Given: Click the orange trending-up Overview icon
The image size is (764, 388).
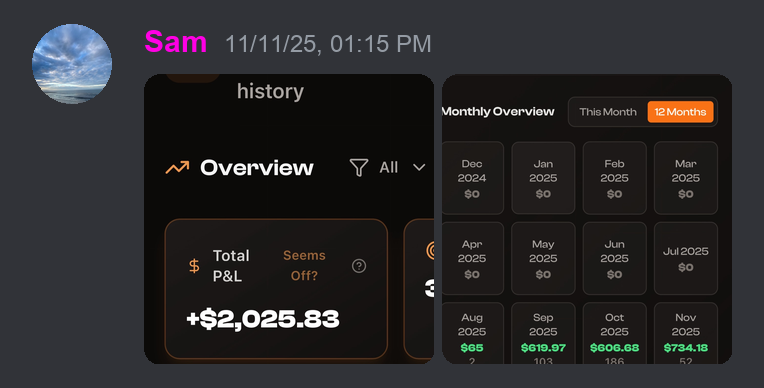Looking at the screenshot, I should (x=177, y=168).
